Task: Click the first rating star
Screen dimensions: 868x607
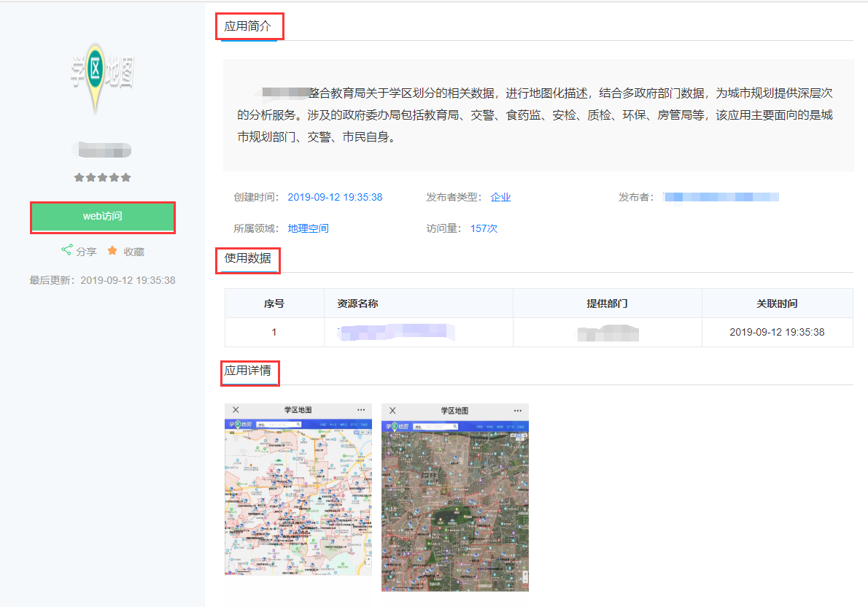Action: tap(79, 177)
